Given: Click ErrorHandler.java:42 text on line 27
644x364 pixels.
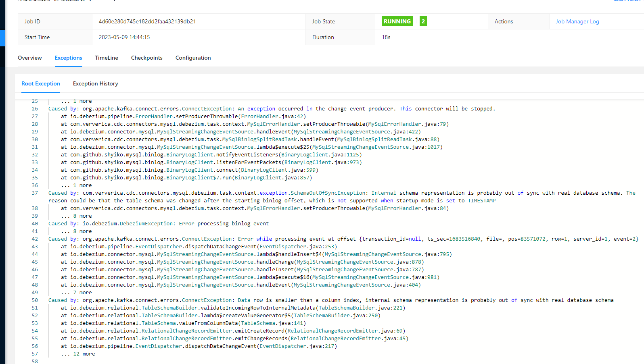Looking at the screenshot, I should tap(272, 116).
